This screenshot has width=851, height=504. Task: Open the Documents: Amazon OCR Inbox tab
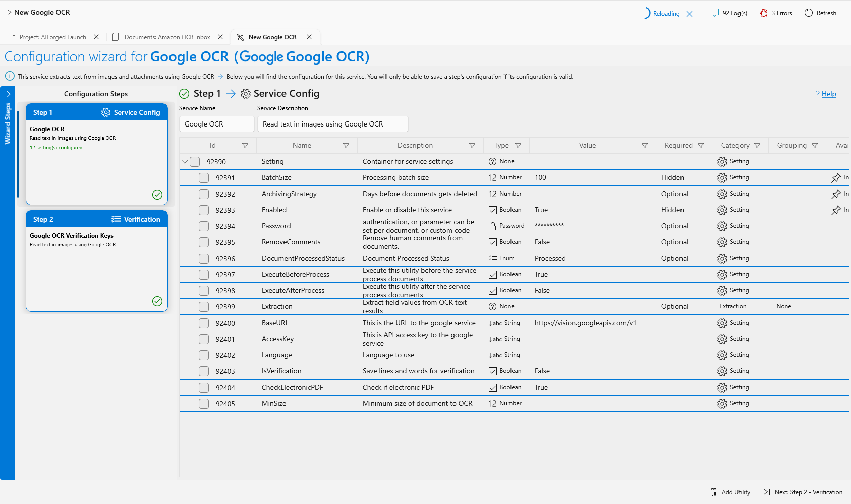[x=167, y=37]
